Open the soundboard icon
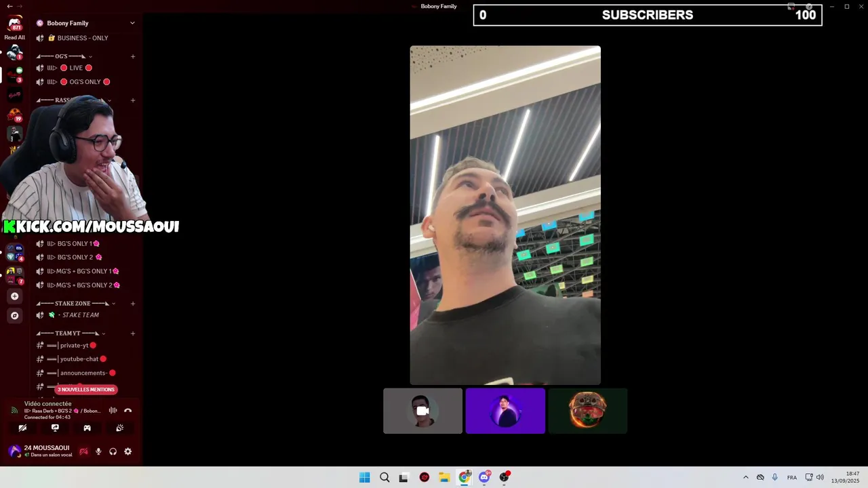 tap(119, 428)
